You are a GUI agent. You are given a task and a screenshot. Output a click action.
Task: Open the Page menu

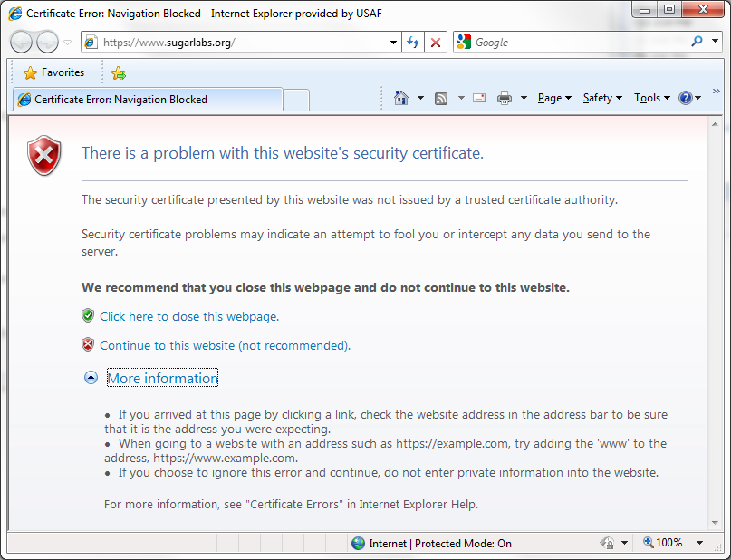coord(553,98)
